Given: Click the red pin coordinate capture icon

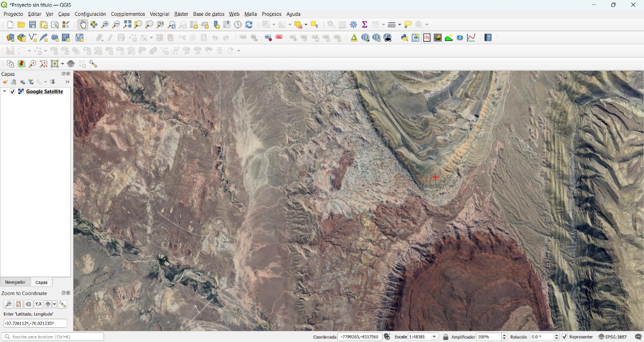Looking at the screenshot, I should (x=21, y=64).
